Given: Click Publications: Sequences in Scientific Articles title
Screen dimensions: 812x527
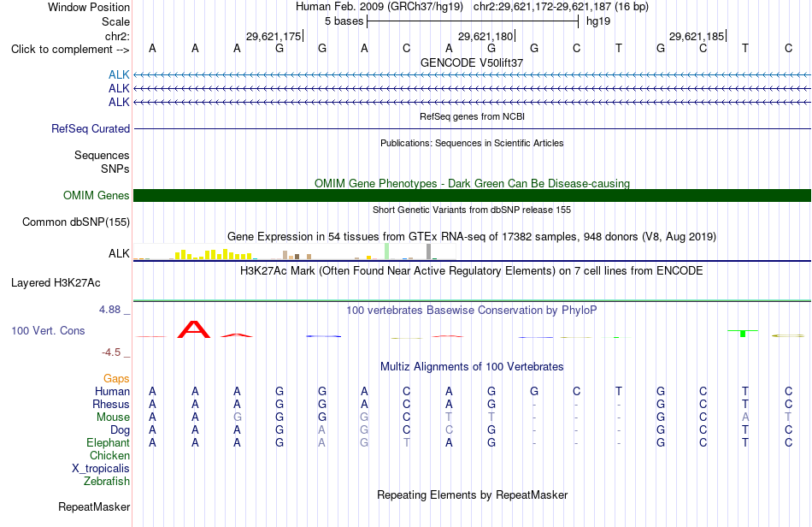Looking at the screenshot, I should 472,143.
